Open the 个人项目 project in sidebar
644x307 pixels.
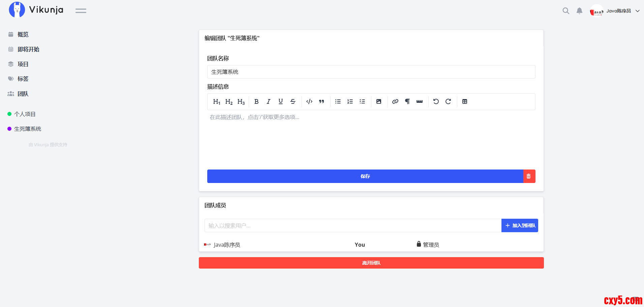pos(25,114)
